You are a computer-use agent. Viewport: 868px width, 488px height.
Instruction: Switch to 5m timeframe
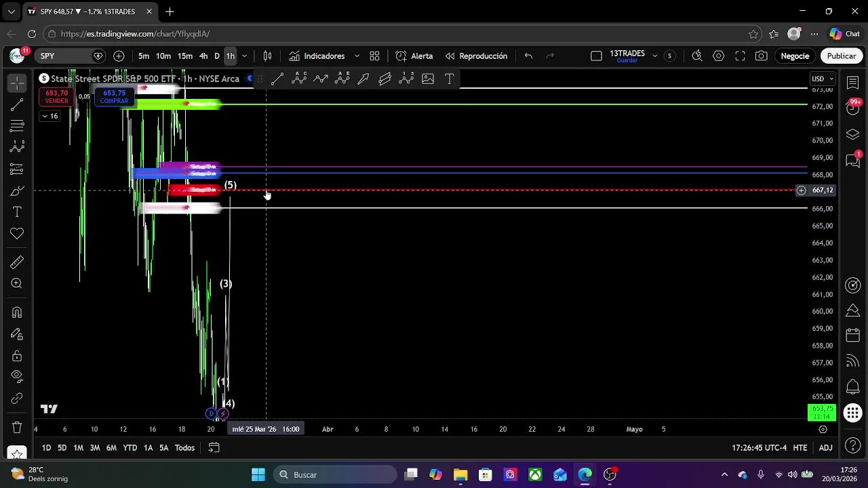point(144,56)
